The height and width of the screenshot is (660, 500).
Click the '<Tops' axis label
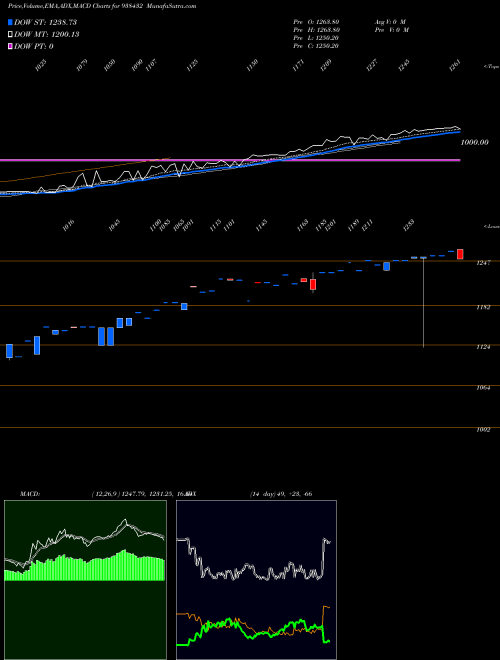[491, 67]
